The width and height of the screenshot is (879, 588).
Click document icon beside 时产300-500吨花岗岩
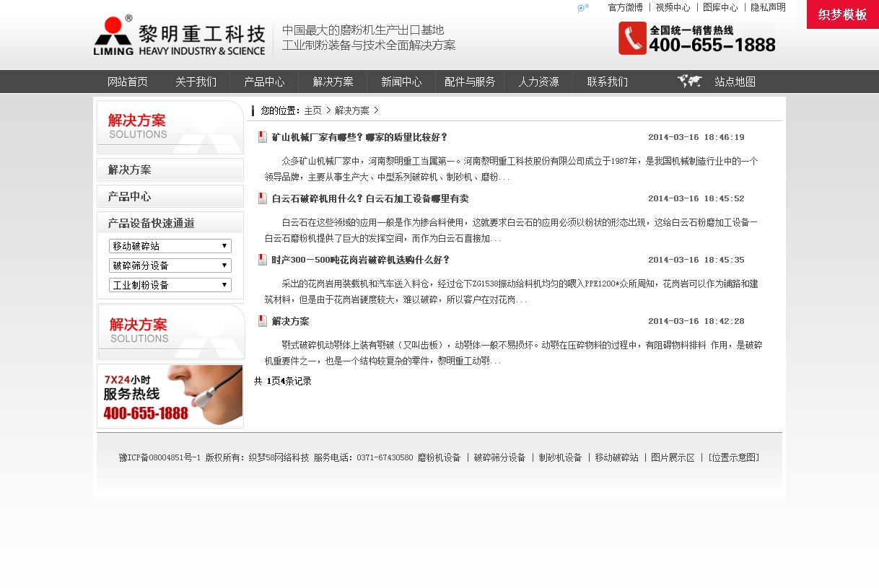click(x=263, y=260)
